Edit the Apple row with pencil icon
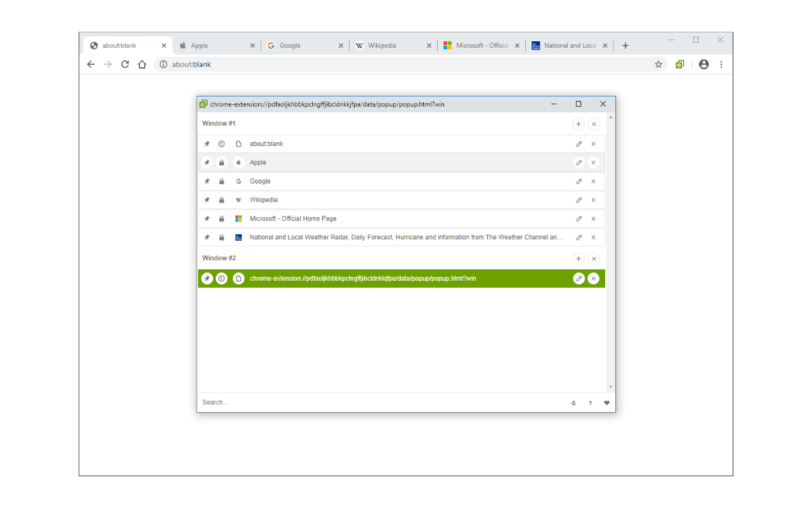The height and width of the screenshot is (508, 812). (579, 163)
